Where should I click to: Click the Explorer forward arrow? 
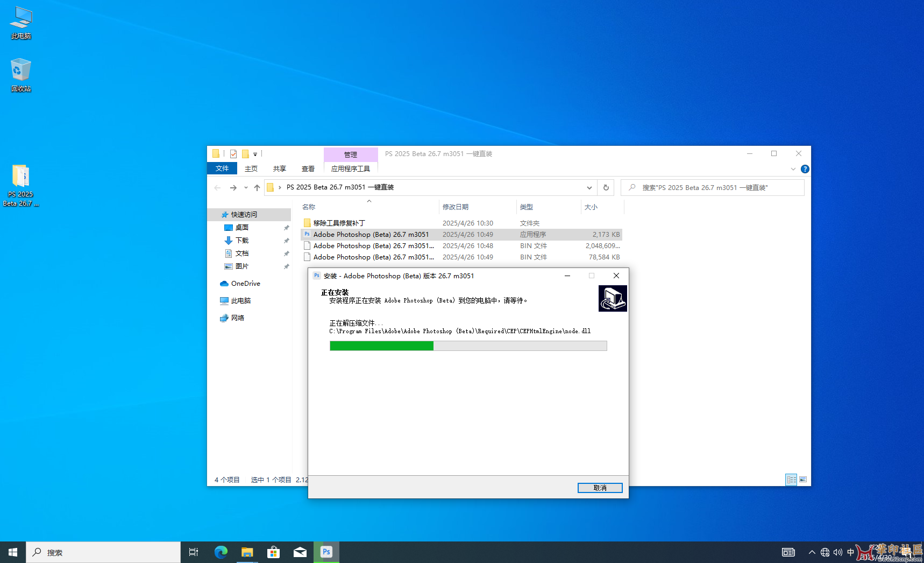[x=233, y=188]
